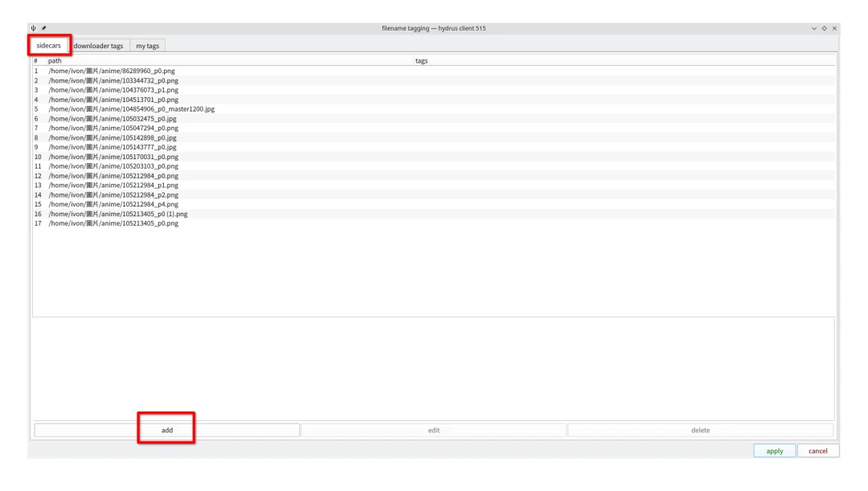Sort by the # column header
Viewport: 868px width, 491px height.
click(x=39, y=61)
